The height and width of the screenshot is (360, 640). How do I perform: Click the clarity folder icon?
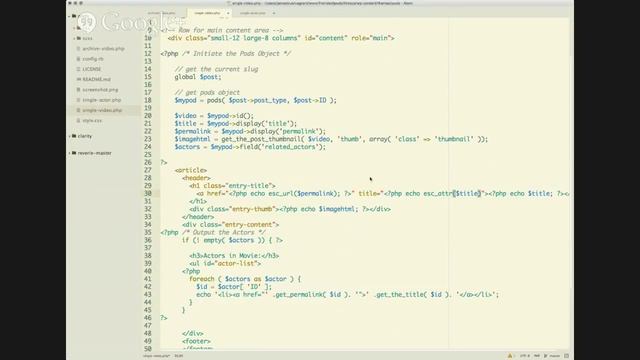click(x=74, y=136)
